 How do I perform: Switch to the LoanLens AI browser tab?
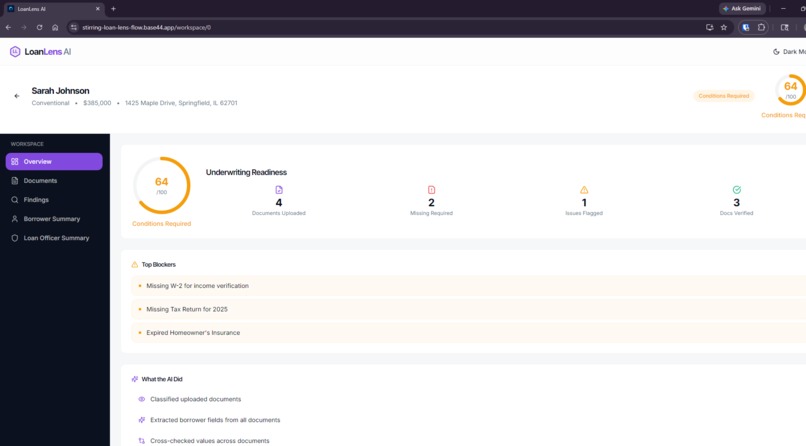(x=53, y=9)
